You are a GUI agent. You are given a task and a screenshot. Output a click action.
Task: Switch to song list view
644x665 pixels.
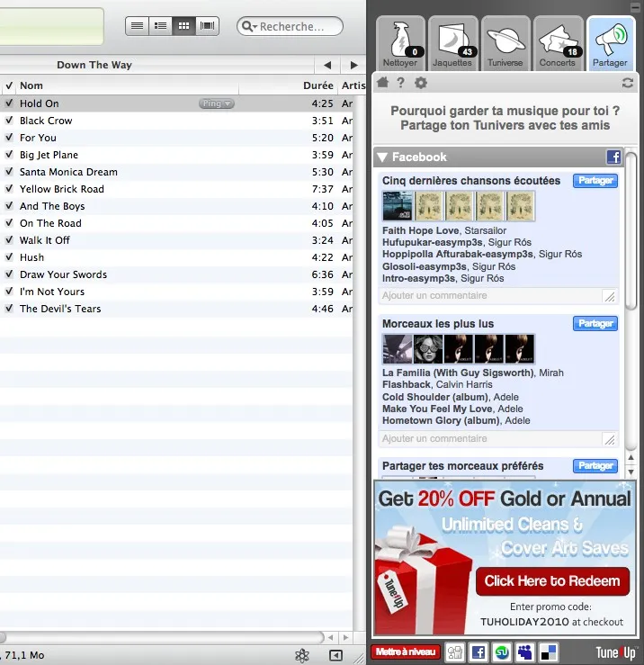tap(137, 26)
